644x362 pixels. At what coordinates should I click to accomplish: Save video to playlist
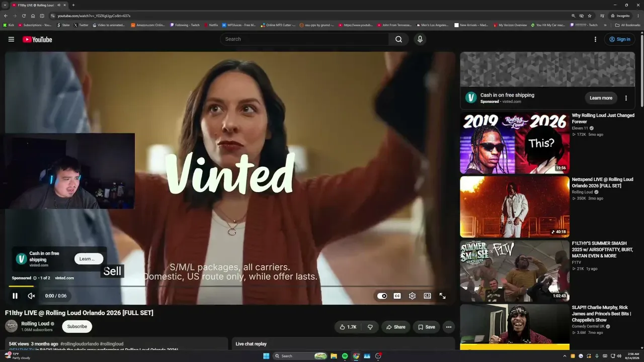click(x=426, y=327)
